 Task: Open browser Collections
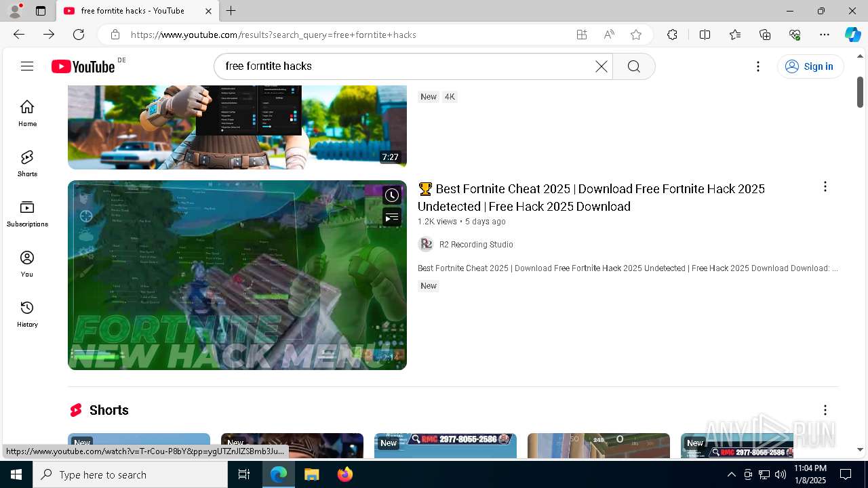[765, 35]
